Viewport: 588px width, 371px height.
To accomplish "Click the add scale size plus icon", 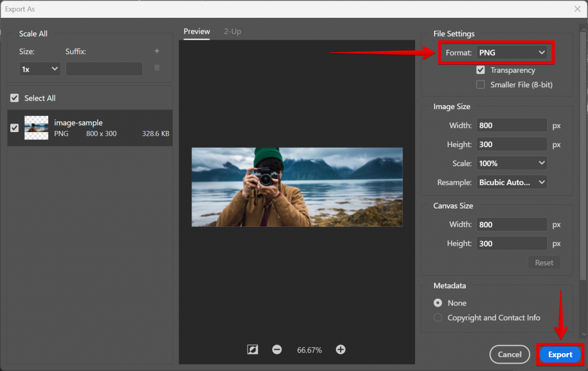I will 157,51.
